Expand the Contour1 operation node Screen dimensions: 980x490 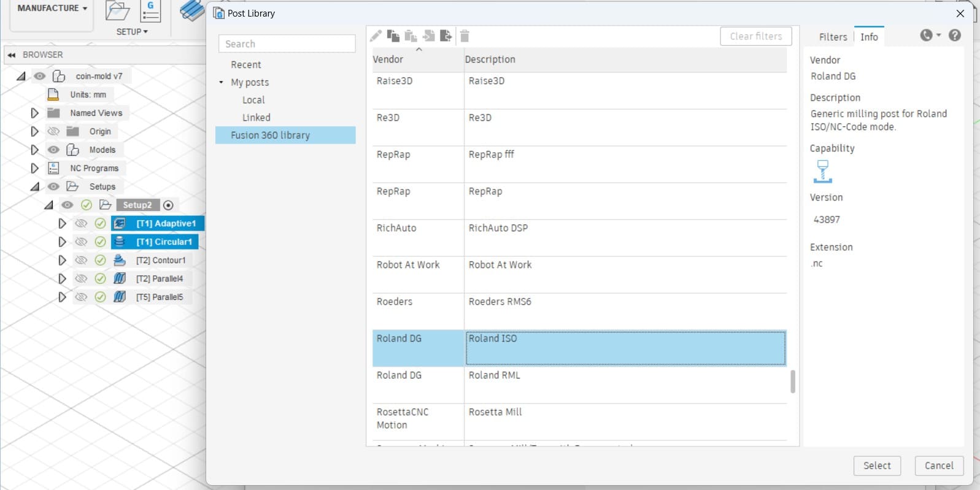click(x=62, y=260)
